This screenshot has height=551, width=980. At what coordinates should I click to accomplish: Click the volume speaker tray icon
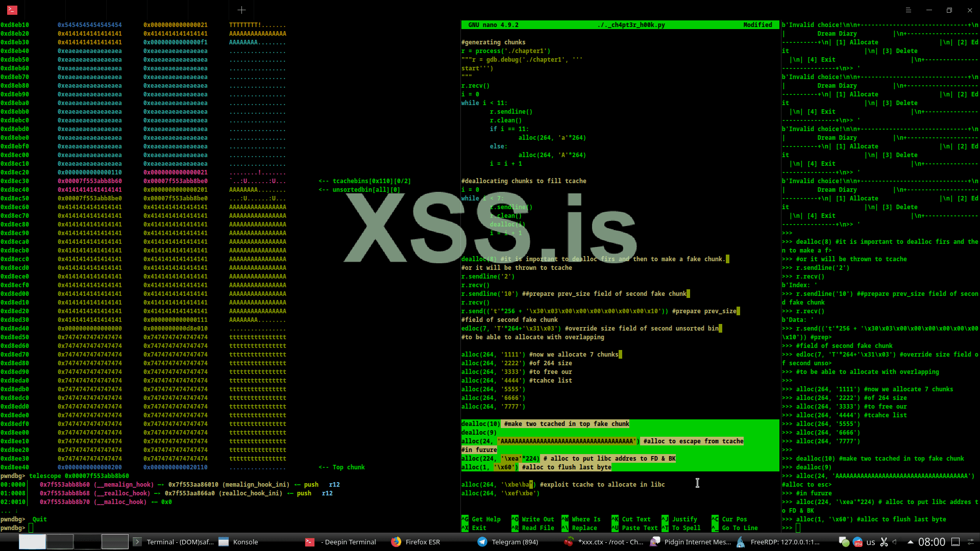(x=896, y=542)
